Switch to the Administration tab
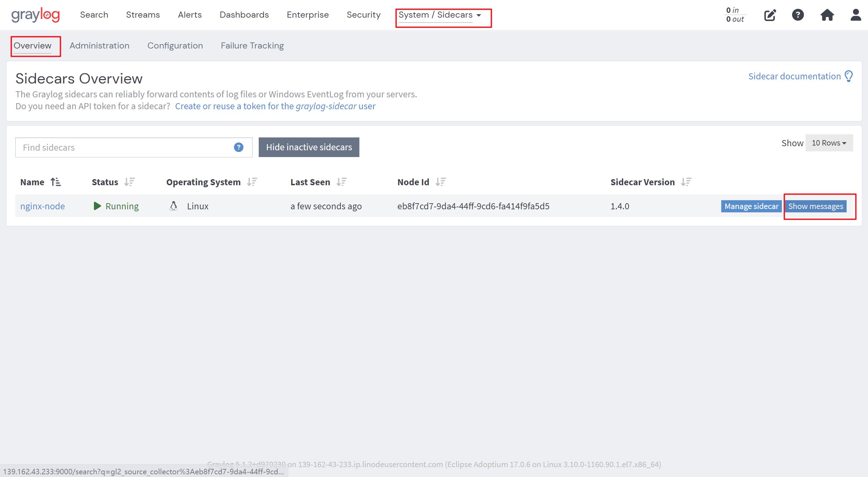 click(x=99, y=46)
